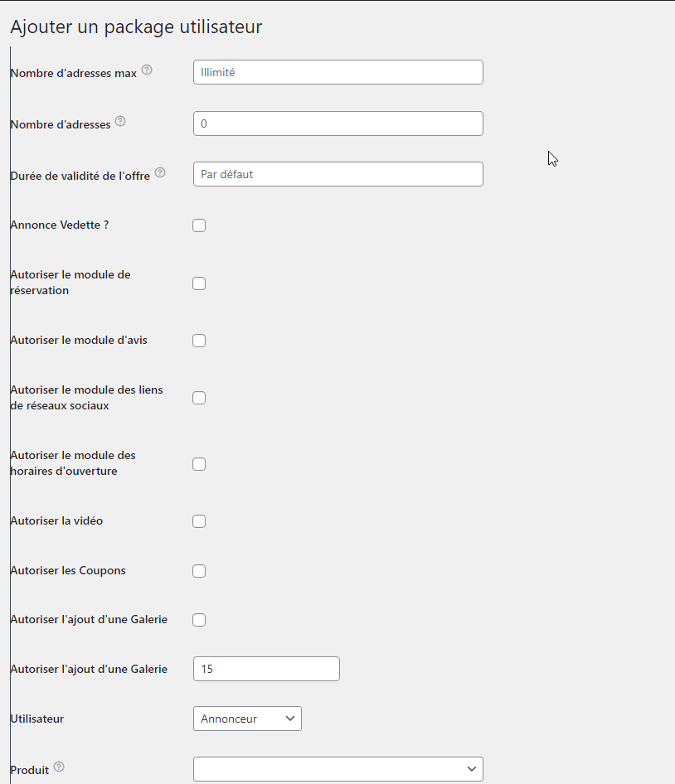
Task: Tick the Autoriser la vidéo checkbox
Action: pyautogui.click(x=199, y=521)
